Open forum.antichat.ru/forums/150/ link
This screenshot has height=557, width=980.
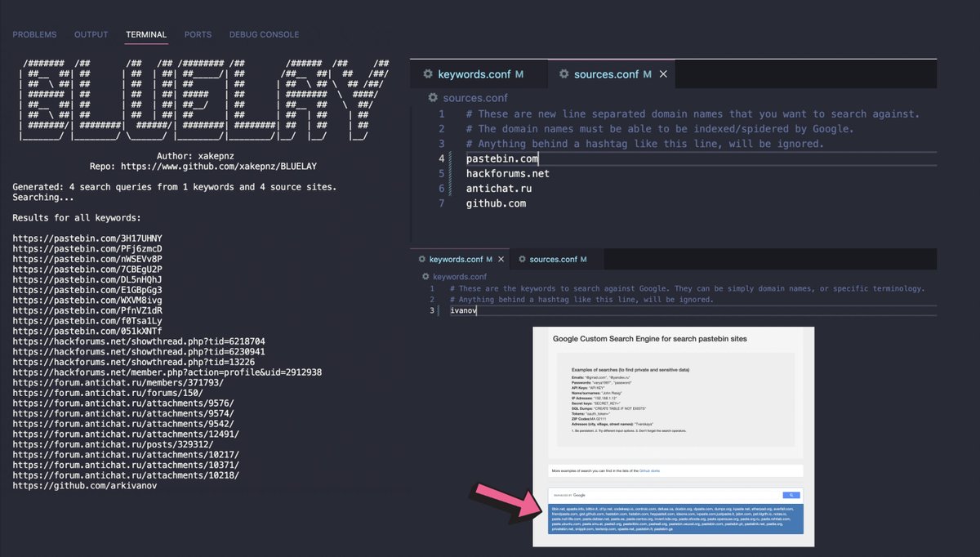click(x=108, y=393)
